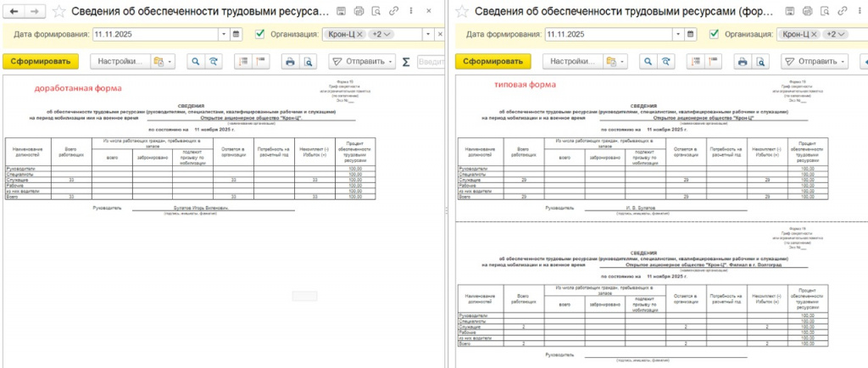Add left report to favorites with star
The image size is (868, 368).
58,11
